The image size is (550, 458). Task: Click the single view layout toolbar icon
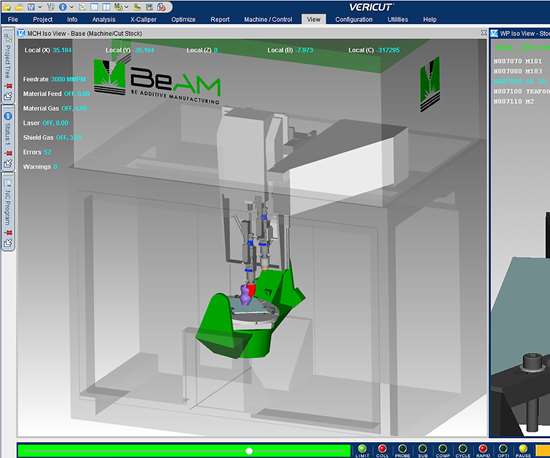[x=94, y=7]
